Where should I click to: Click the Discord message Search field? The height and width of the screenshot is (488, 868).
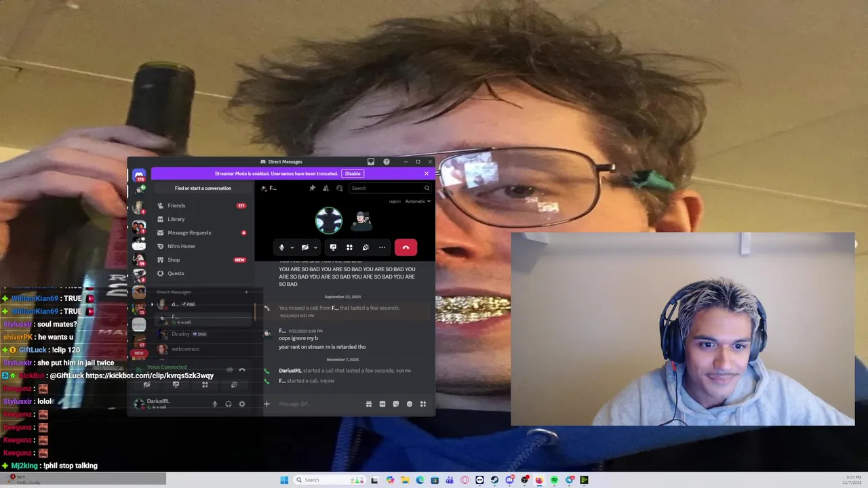click(390, 188)
